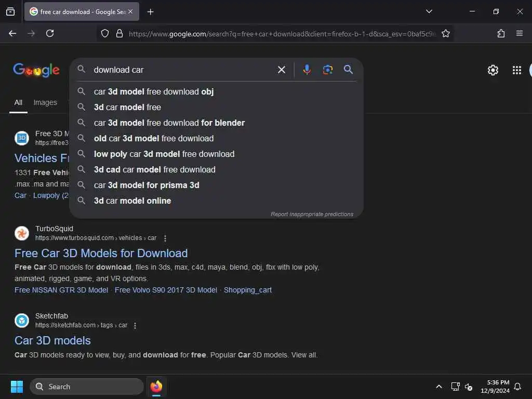The height and width of the screenshot is (399, 532).
Task: Open search by image lens
Action: pos(327,70)
